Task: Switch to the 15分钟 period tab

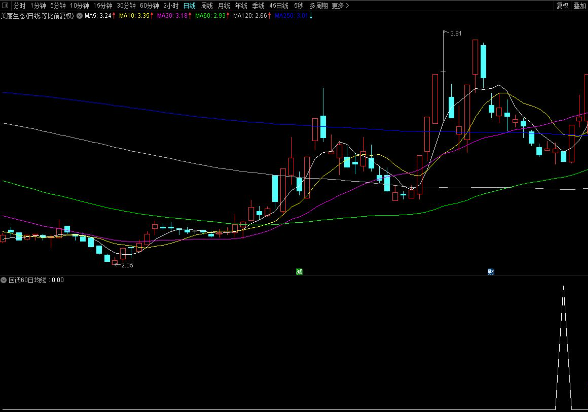Action: [x=103, y=6]
